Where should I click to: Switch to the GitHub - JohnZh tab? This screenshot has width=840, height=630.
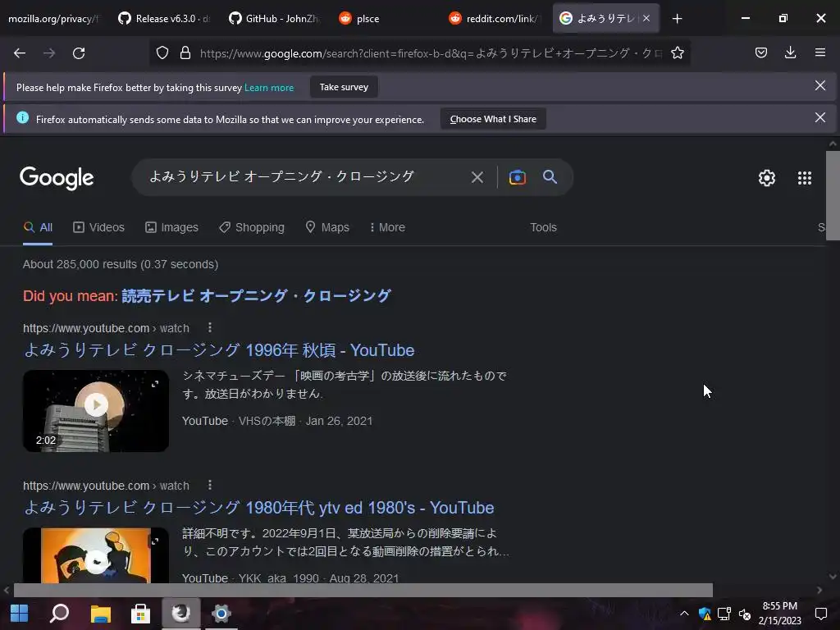[274, 19]
